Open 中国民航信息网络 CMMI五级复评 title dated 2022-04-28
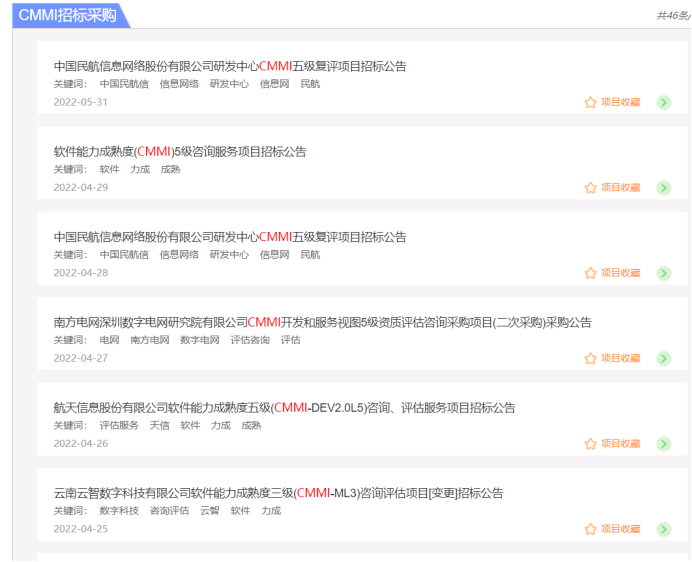This screenshot has width=692, height=562. (x=230, y=237)
